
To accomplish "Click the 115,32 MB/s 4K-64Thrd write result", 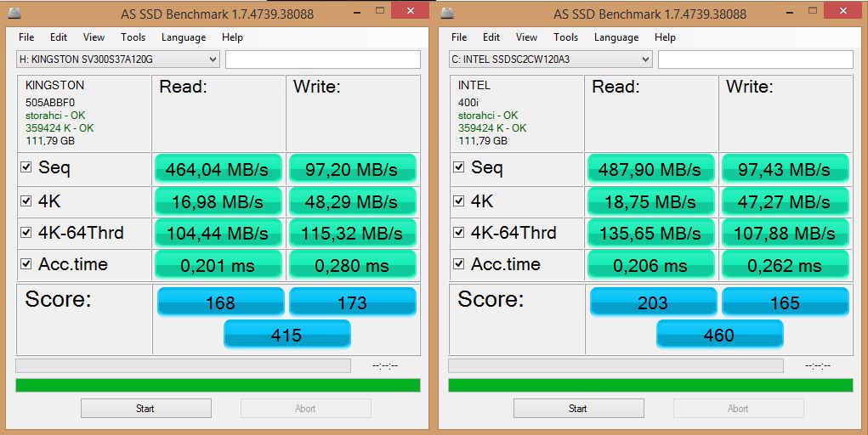I will pyautogui.click(x=352, y=233).
